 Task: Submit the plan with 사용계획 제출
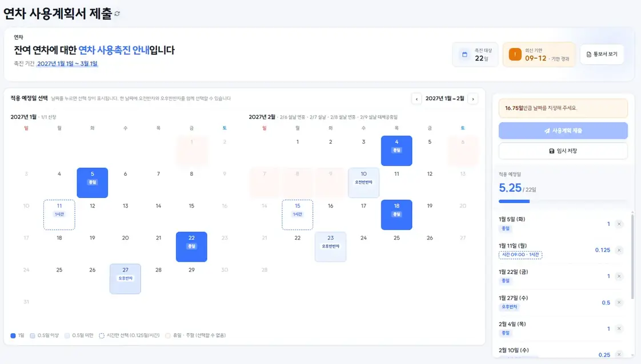coord(563,131)
